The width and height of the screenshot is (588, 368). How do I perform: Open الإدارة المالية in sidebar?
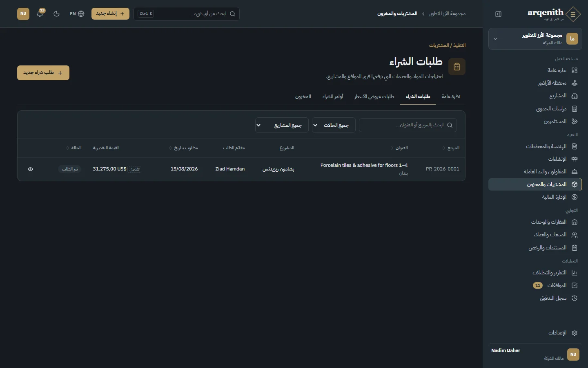(x=535, y=197)
